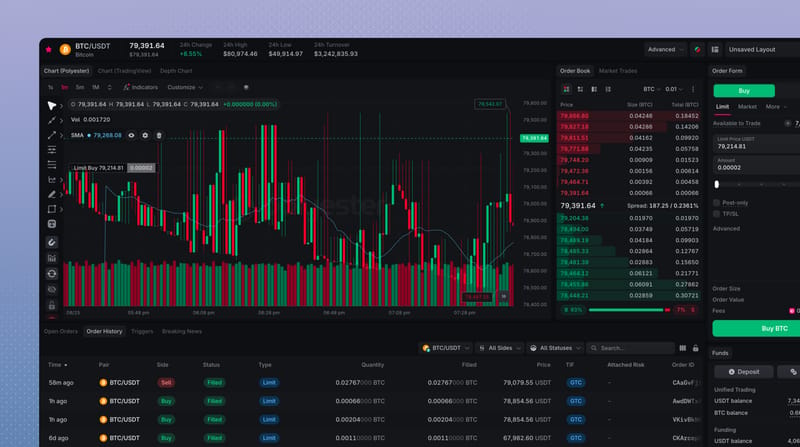Select combined buy and sell order book view

(x=566, y=89)
